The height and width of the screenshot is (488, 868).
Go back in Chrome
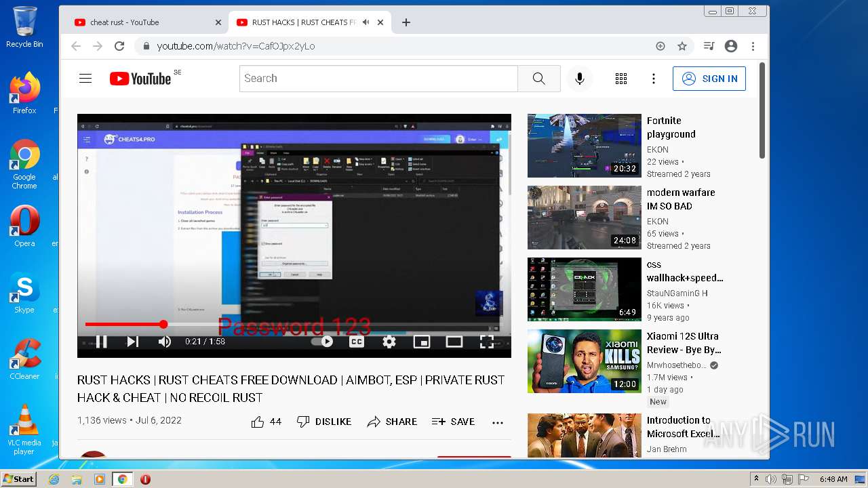click(76, 46)
